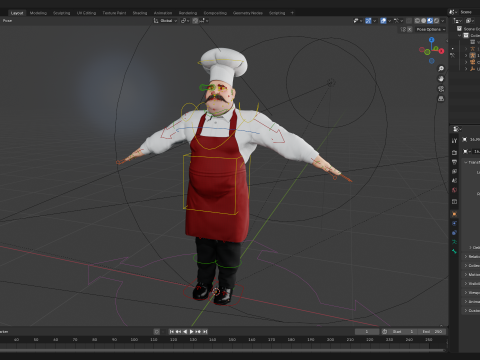480x360 pixels.
Task: Switch to the UV Editing workspace tab
Action: pos(86,13)
